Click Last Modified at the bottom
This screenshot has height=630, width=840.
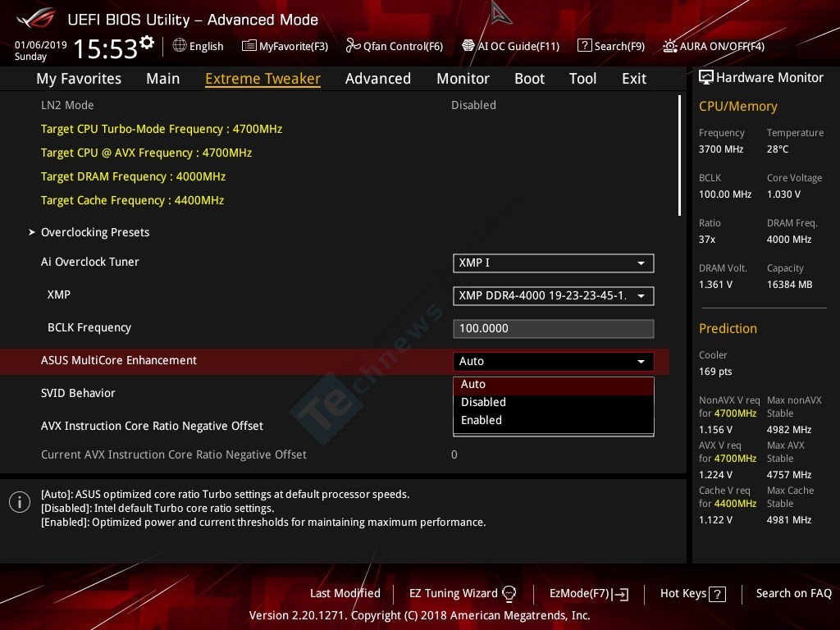click(345, 594)
